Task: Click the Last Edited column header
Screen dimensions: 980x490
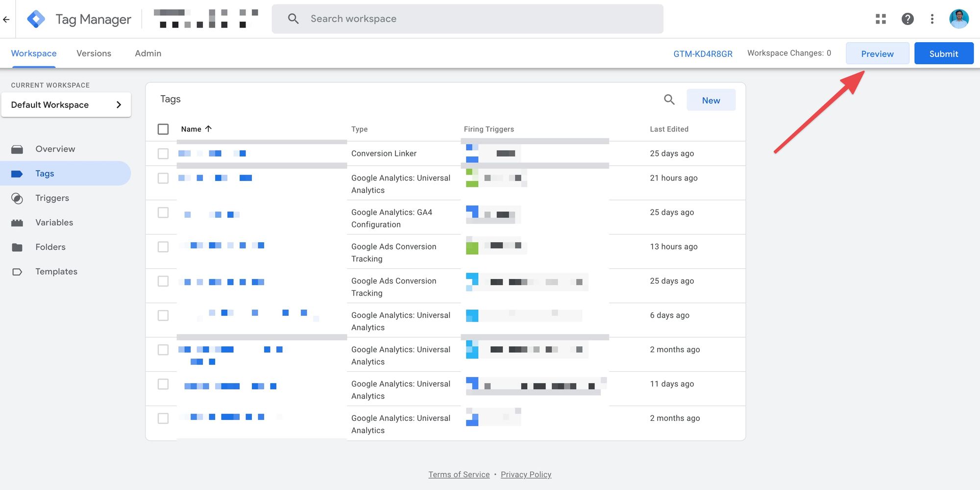Action: pos(669,129)
